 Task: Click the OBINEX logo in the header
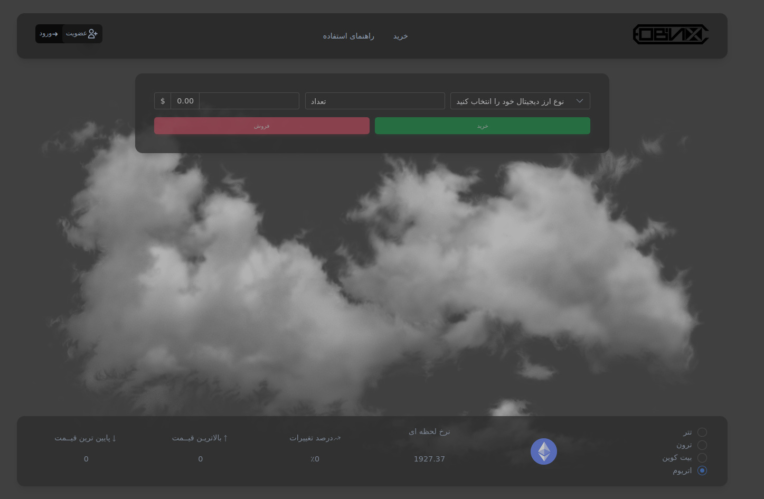tap(669, 35)
